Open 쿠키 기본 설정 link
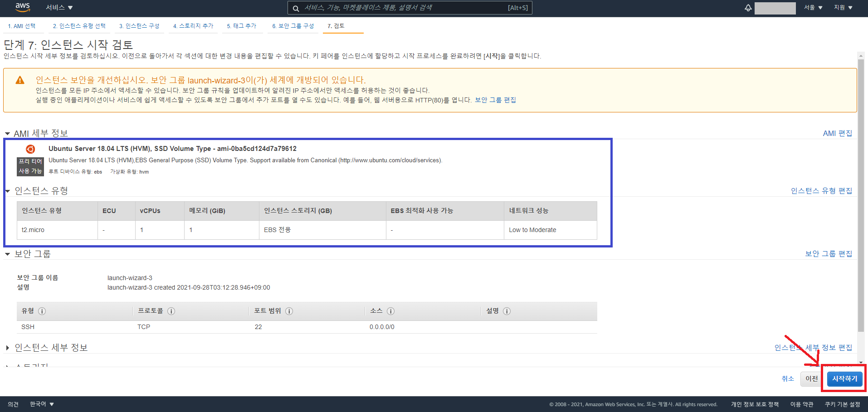This screenshot has width=868, height=412. click(x=842, y=404)
